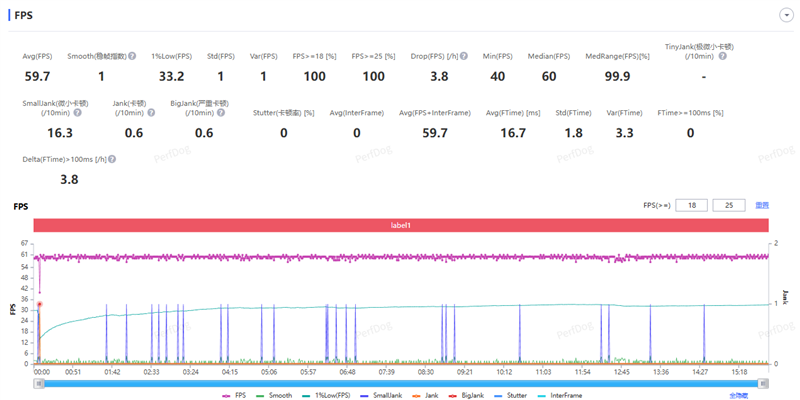
Task: Click the FPS threshold field showing 18
Action: pos(691,205)
